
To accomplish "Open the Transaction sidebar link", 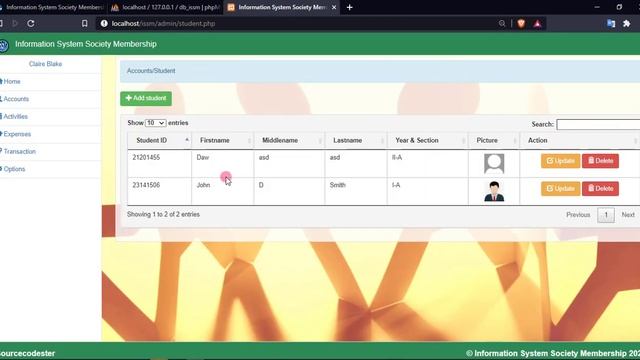I will (18, 151).
